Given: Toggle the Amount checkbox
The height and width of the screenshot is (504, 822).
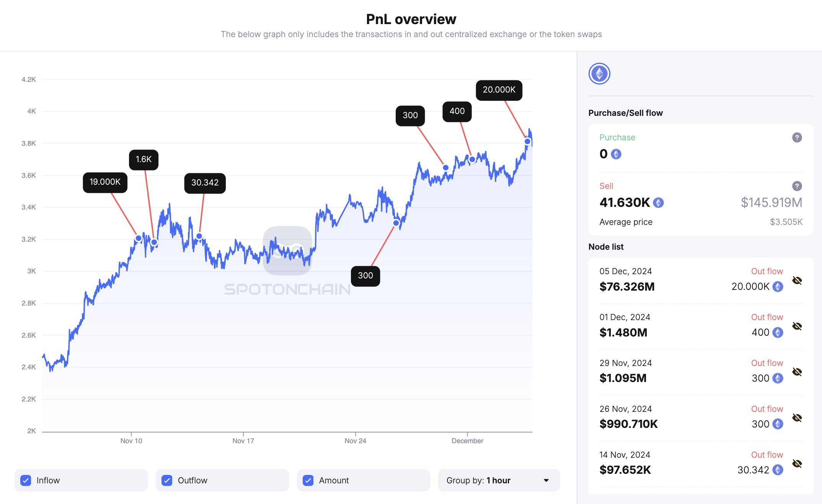Looking at the screenshot, I should (x=308, y=480).
